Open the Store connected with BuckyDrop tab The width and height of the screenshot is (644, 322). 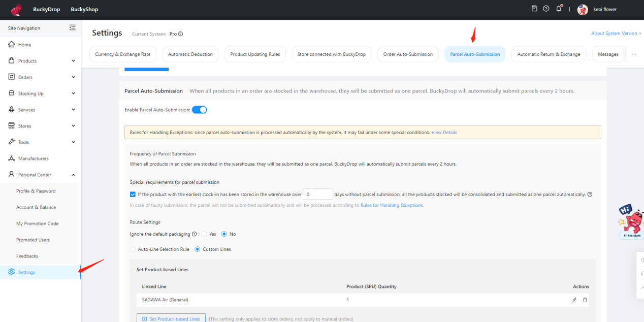pyautogui.click(x=331, y=54)
